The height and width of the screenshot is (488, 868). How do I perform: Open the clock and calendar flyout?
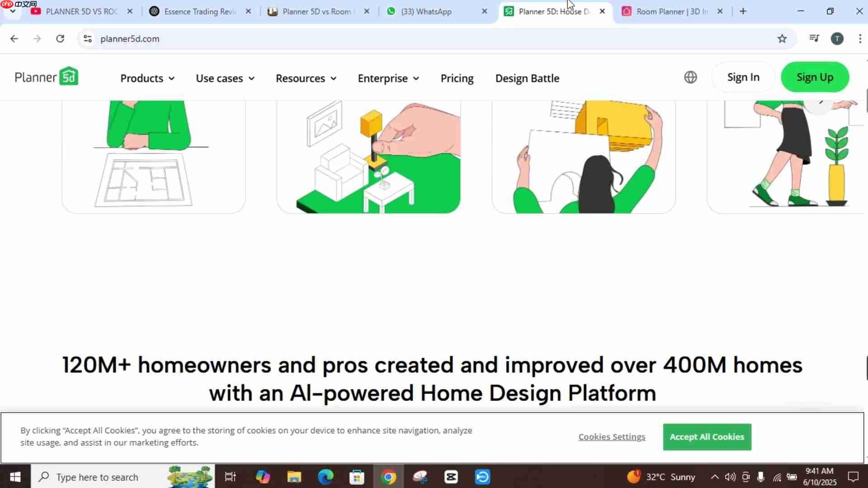click(x=820, y=477)
